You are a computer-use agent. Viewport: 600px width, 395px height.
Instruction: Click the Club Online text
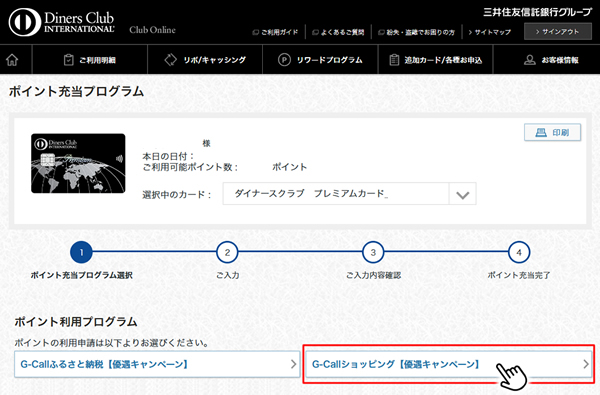152,30
